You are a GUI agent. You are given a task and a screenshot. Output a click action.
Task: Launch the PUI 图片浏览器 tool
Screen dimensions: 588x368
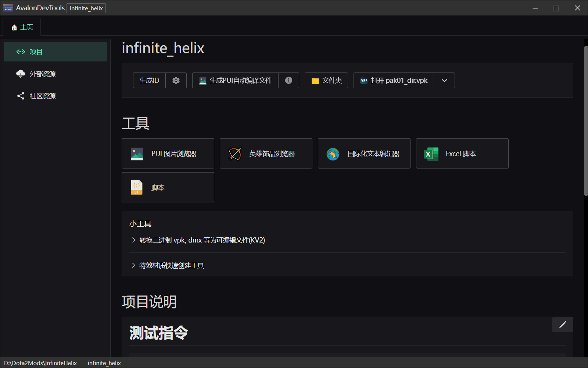click(168, 153)
